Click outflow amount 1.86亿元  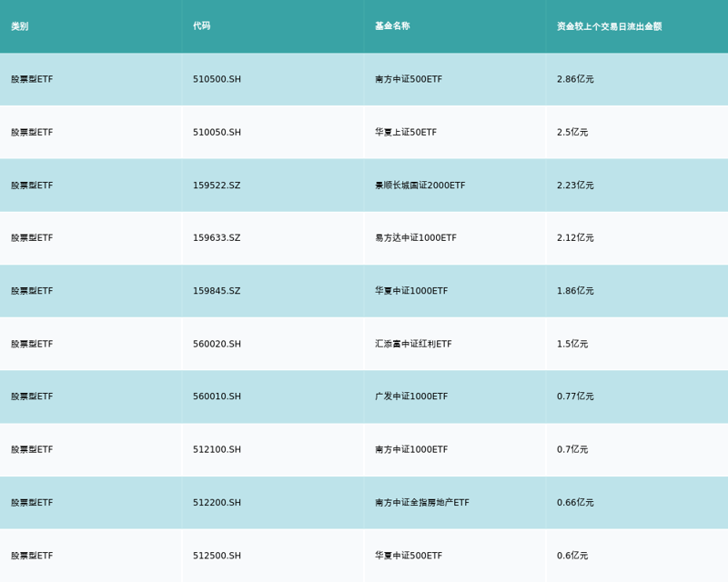(x=575, y=291)
